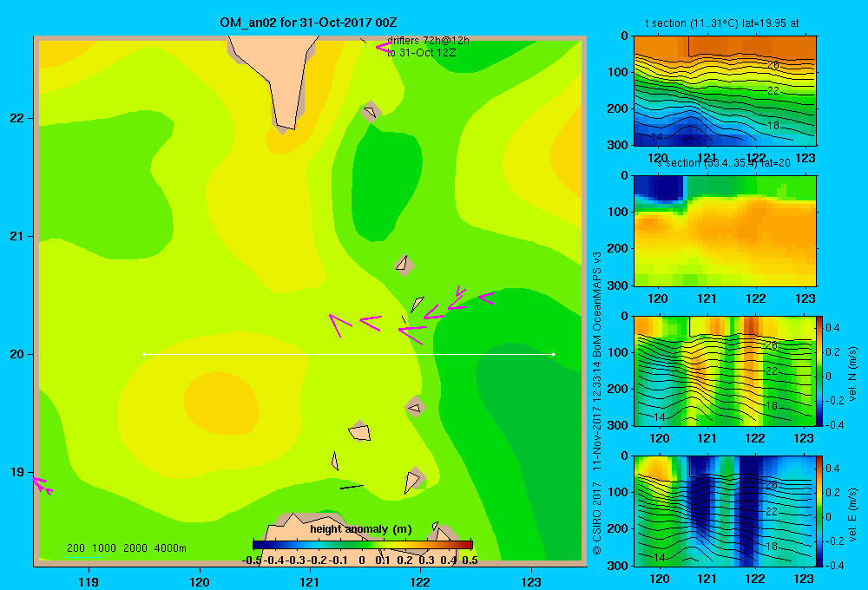Click latitude label "20" on the map axis
The image size is (868, 590).
pos(17,354)
